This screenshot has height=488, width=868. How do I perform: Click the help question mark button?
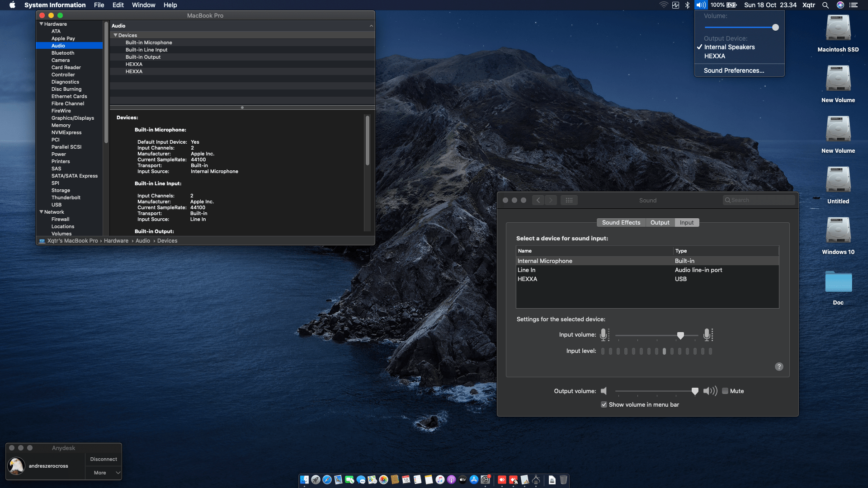pyautogui.click(x=779, y=367)
